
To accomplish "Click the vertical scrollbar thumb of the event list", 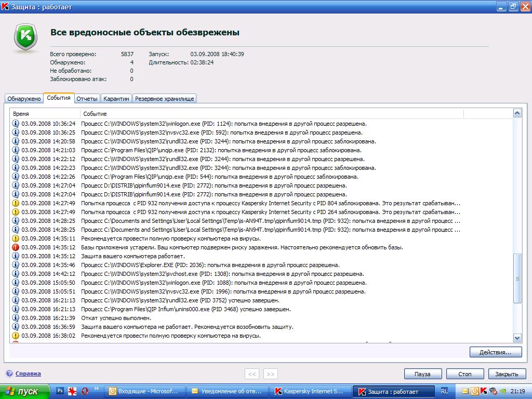I will point(517,278).
